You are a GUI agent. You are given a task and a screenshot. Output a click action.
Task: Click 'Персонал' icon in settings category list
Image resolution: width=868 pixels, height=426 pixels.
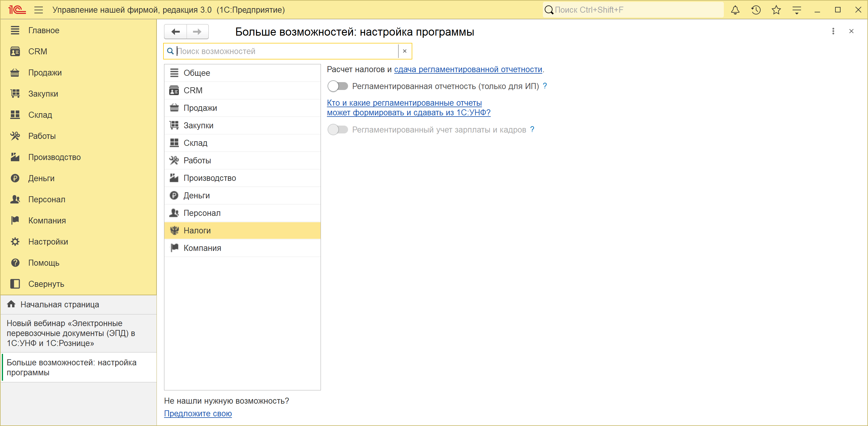coord(174,213)
